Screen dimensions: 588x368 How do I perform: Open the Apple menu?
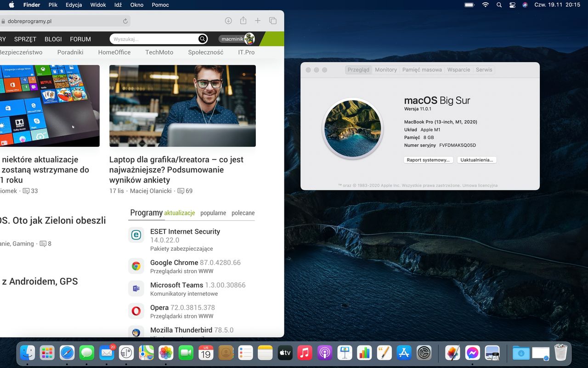[11, 5]
